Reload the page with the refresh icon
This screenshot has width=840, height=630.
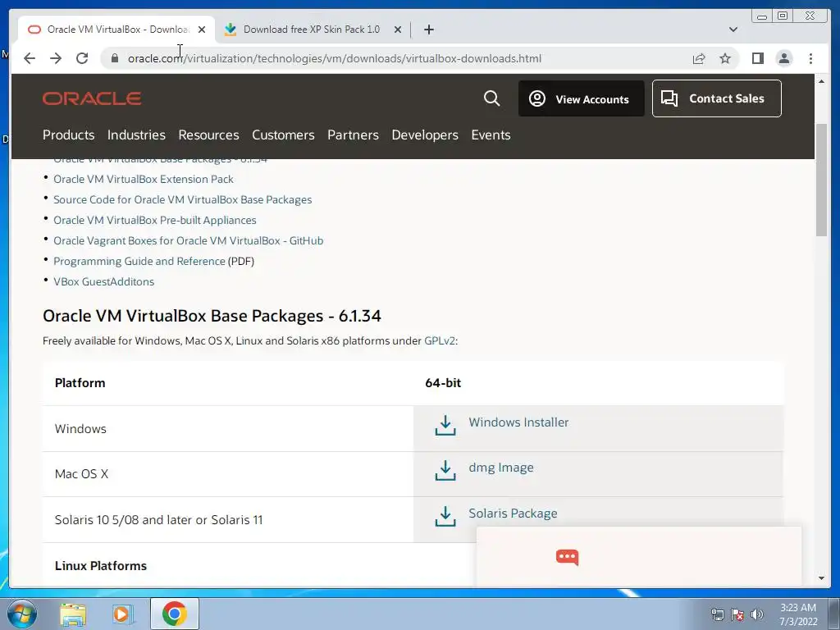tap(82, 58)
